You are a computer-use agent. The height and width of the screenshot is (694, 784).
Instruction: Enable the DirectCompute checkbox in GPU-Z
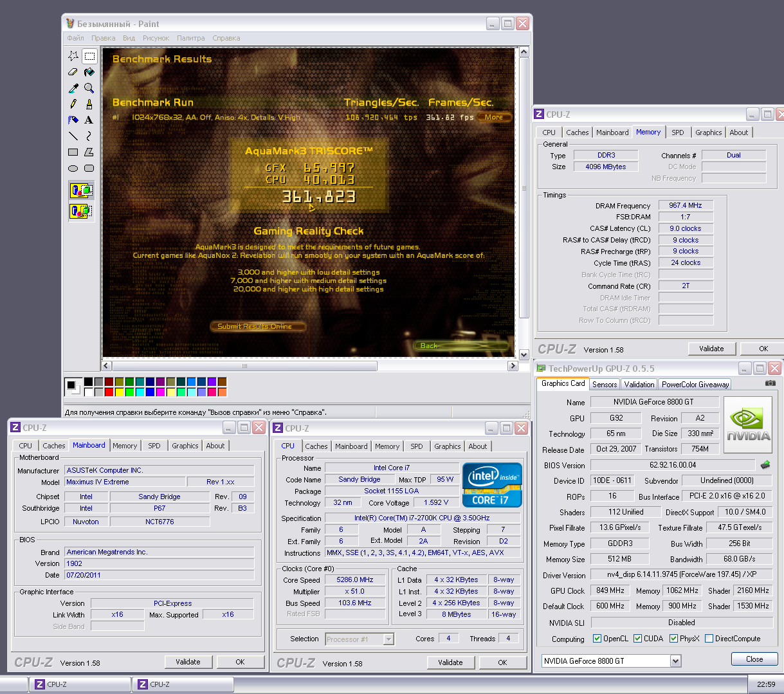click(x=709, y=639)
